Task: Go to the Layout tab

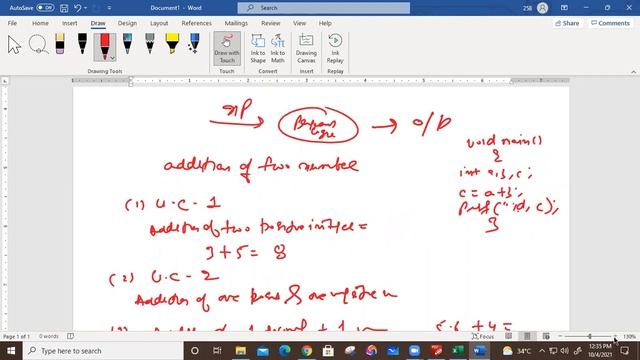Action: point(159,23)
